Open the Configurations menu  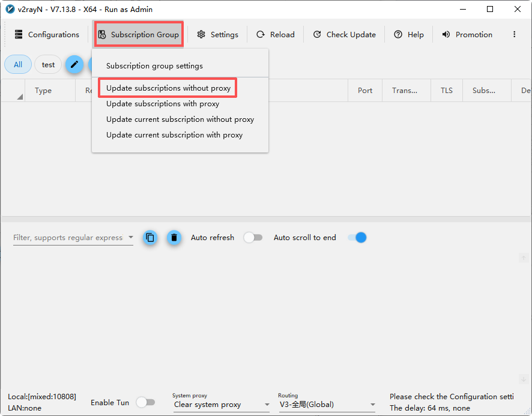click(x=47, y=35)
